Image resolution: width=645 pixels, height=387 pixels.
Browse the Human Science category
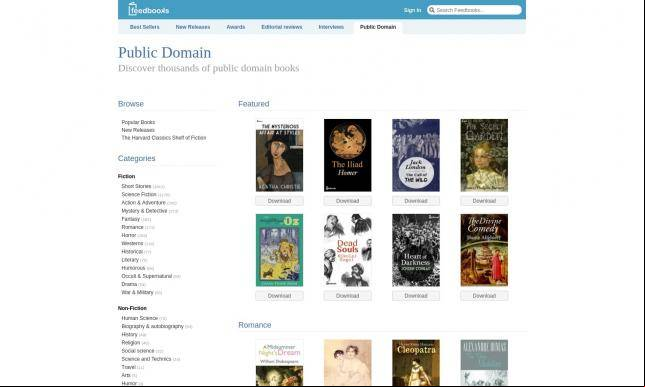click(x=139, y=318)
